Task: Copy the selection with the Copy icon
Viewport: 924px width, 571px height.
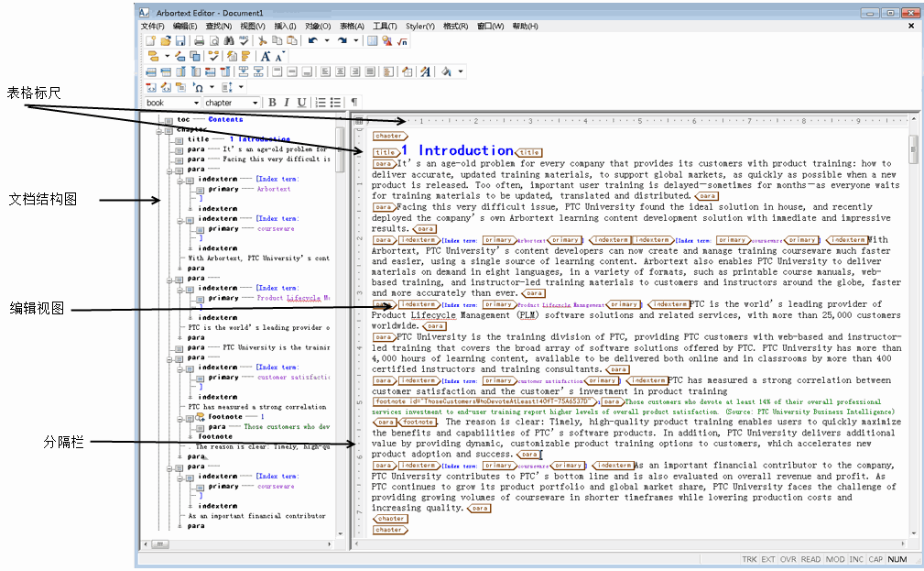Action: point(277,40)
